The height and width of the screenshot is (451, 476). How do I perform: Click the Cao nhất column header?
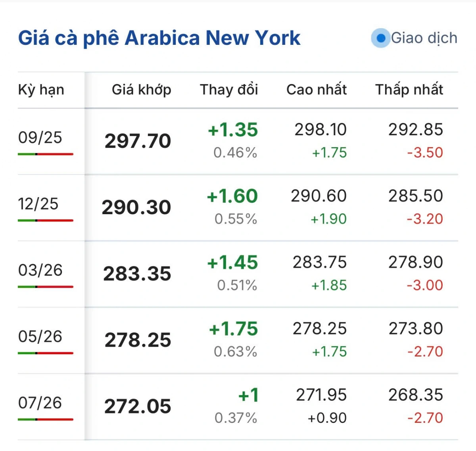click(x=317, y=90)
